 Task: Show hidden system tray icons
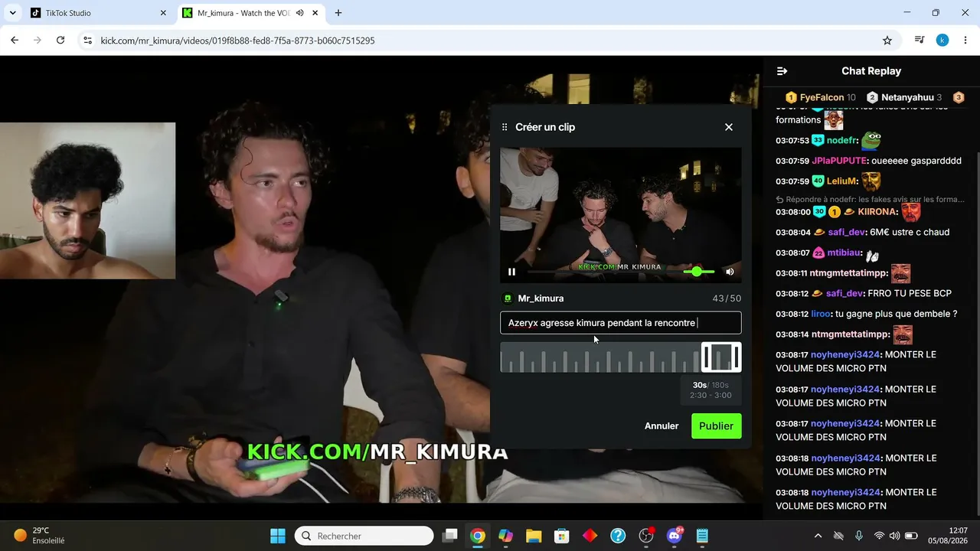click(x=818, y=536)
